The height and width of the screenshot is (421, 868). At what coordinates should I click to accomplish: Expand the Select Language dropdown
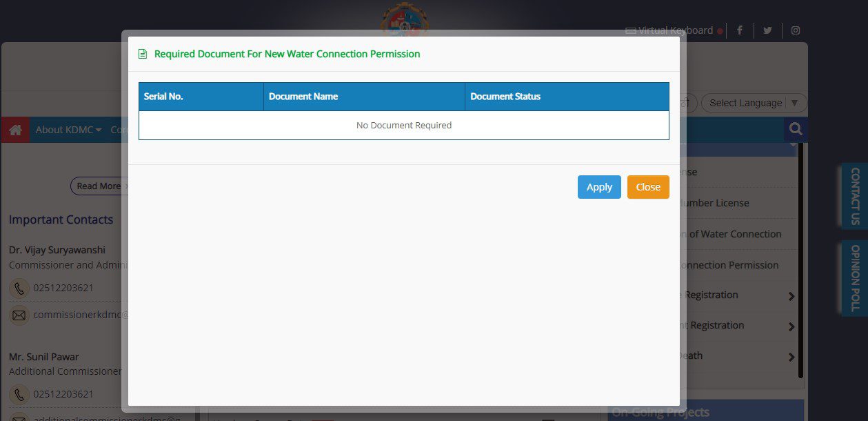pyautogui.click(x=754, y=102)
